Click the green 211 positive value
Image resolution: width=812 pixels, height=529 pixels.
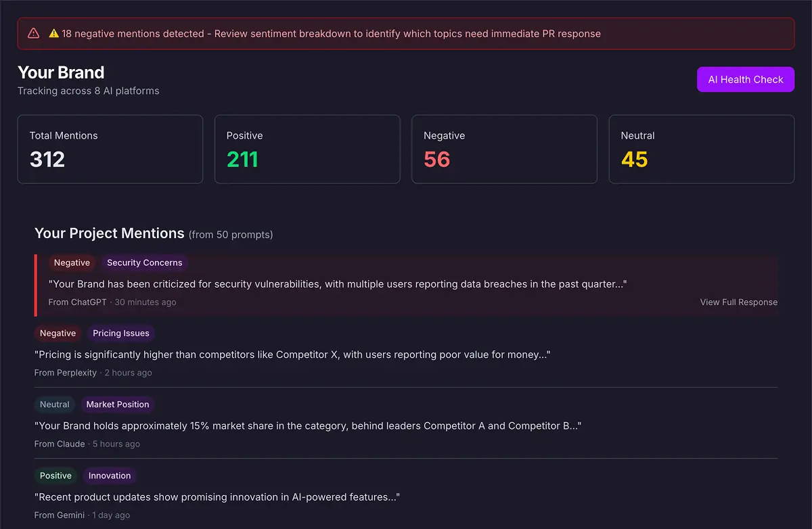pos(242,160)
